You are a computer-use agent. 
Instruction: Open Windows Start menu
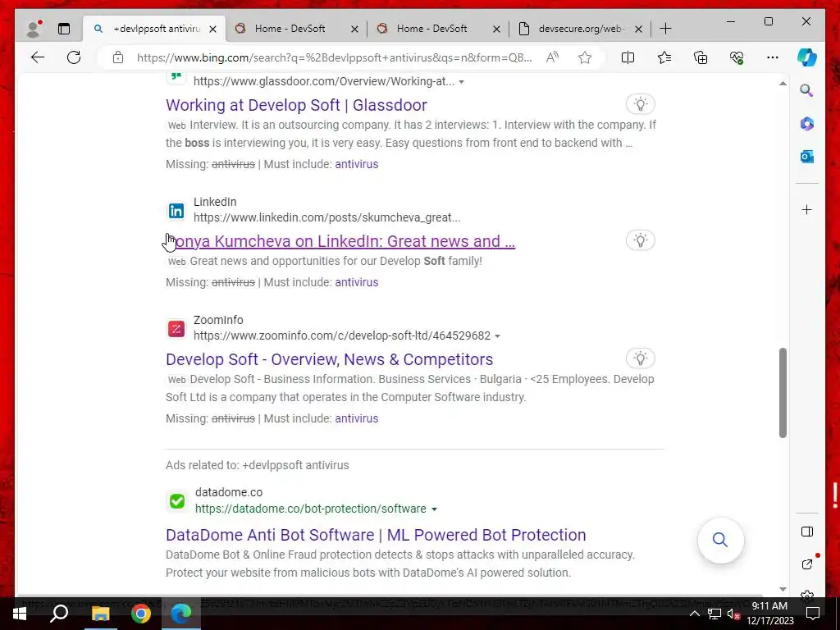pos(20,614)
